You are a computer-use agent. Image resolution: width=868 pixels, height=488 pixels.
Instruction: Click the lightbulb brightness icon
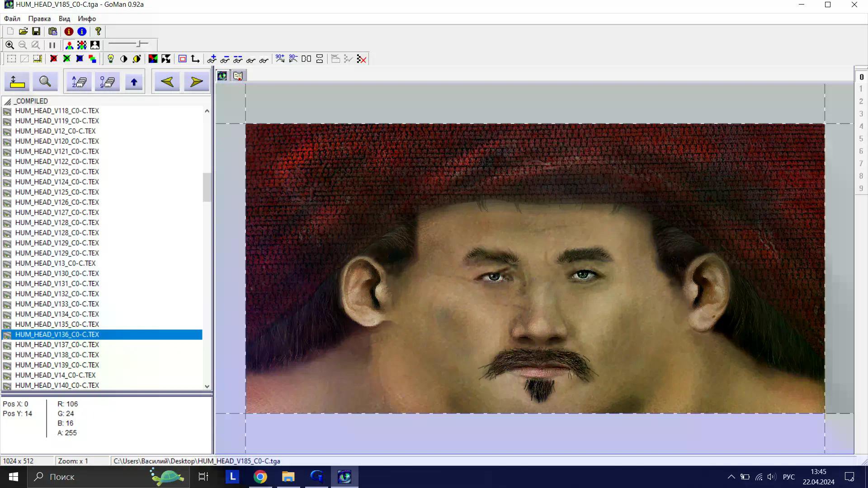pyautogui.click(x=110, y=59)
